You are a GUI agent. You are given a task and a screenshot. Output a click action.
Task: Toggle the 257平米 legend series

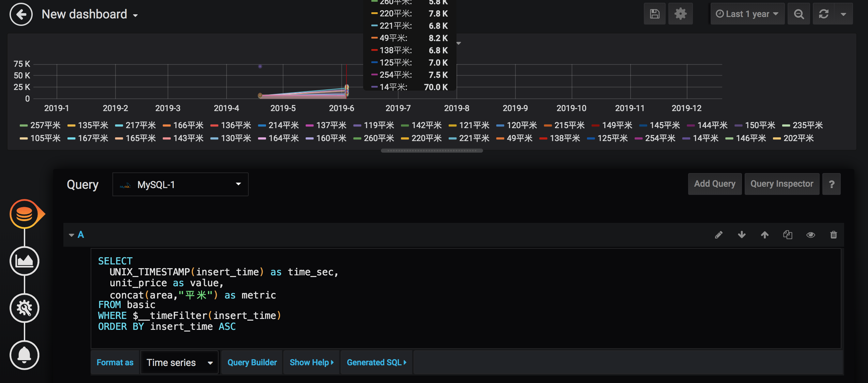coord(45,125)
